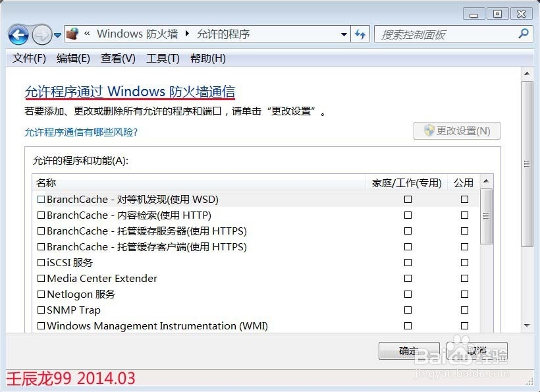Click the main window scroll-up arrow
Viewport: 540px width, 392px height.
click(x=527, y=73)
